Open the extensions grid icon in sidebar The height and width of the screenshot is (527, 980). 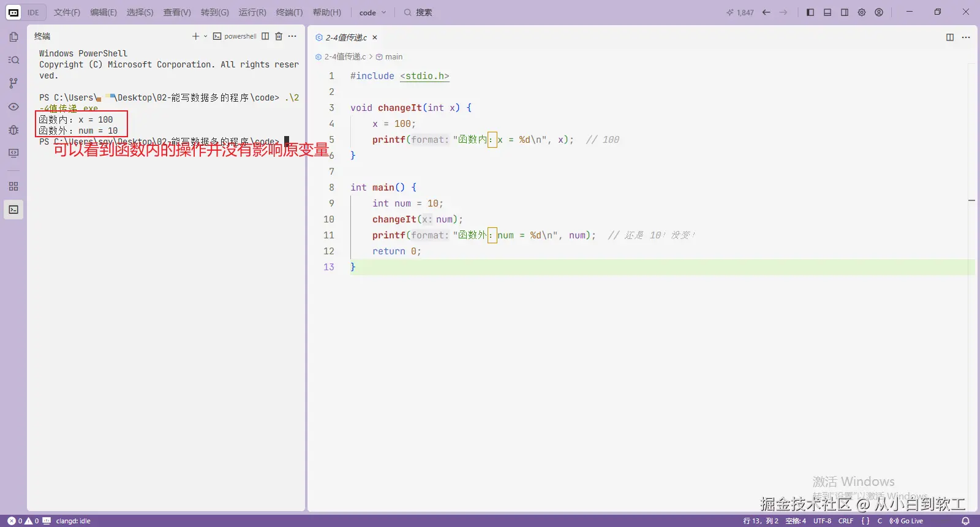[x=13, y=186]
